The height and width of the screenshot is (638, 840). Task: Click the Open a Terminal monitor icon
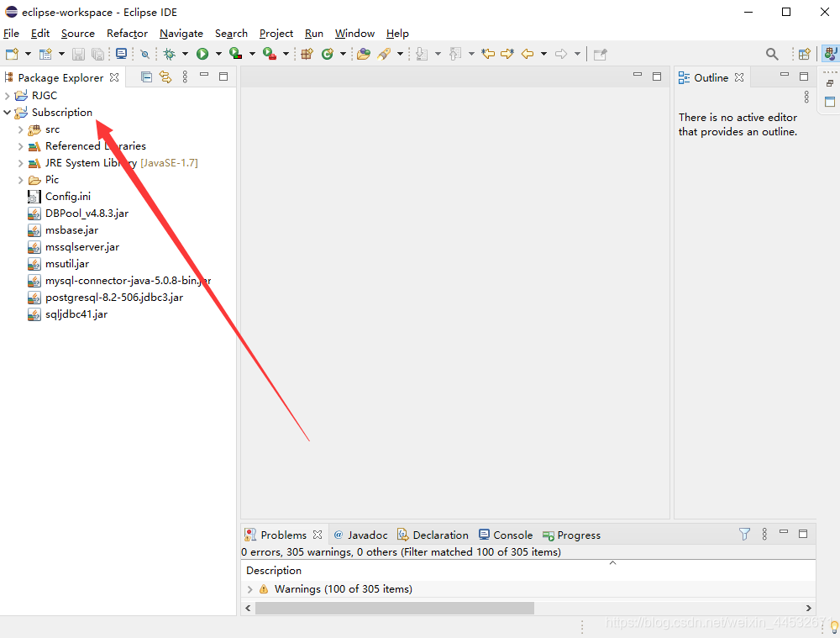tap(122, 54)
